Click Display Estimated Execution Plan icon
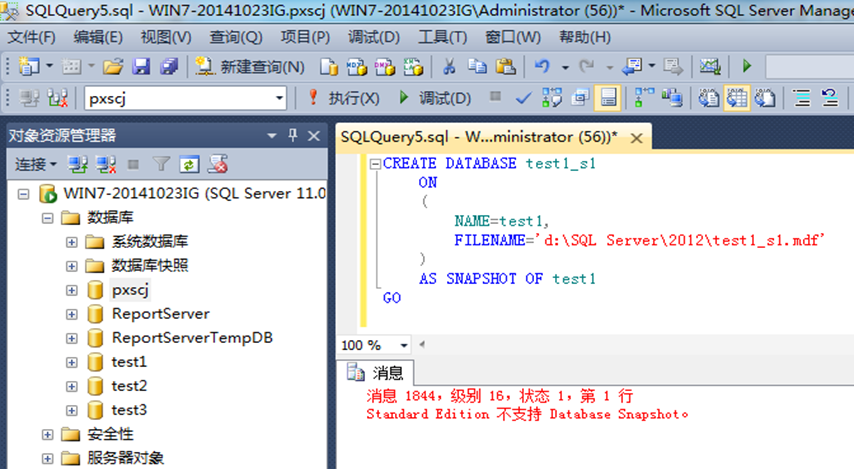This screenshot has height=469, width=854. pyautogui.click(x=552, y=98)
